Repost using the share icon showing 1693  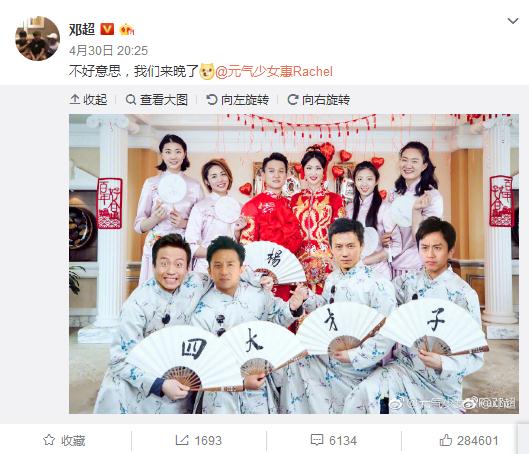[x=199, y=441]
